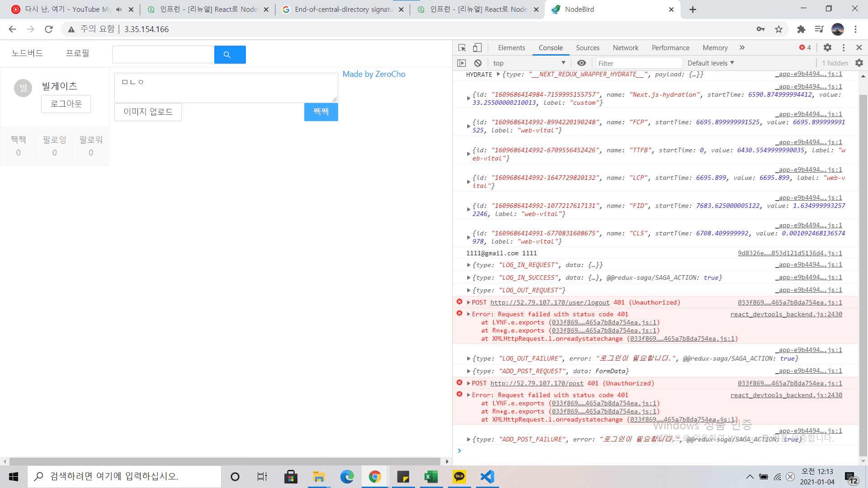This screenshot has width=868, height=488.
Task: Toggle the device toolbar icon
Action: [477, 47]
